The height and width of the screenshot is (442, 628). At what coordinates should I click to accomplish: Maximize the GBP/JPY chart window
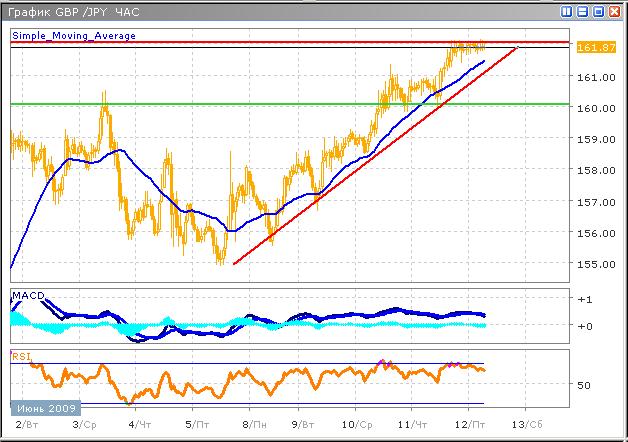599,12
